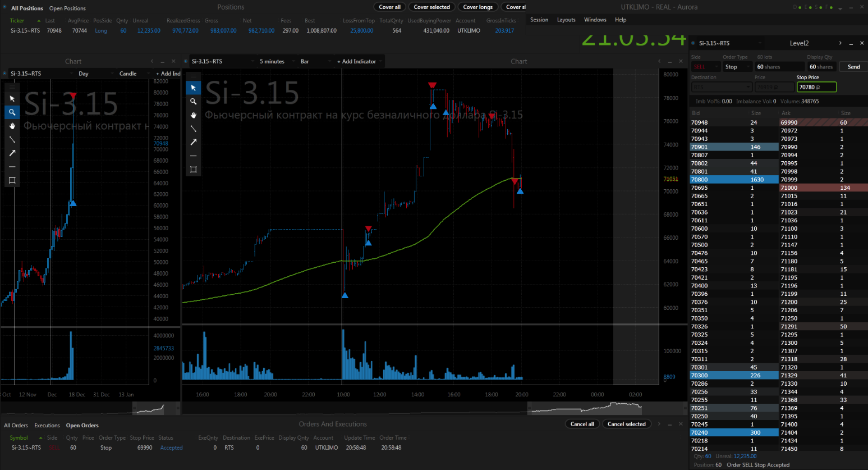This screenshot has height=470, width=868.
Task: Open the Layouts menu
Action: pyautogui.click(x=566, y=20)
